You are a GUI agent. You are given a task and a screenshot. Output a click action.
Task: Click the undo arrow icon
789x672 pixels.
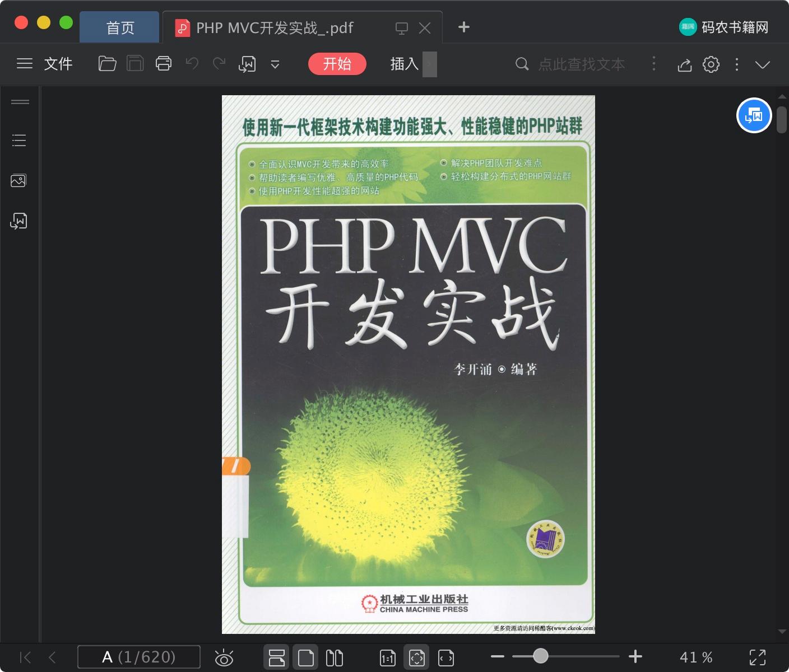(x=192, y=63)
